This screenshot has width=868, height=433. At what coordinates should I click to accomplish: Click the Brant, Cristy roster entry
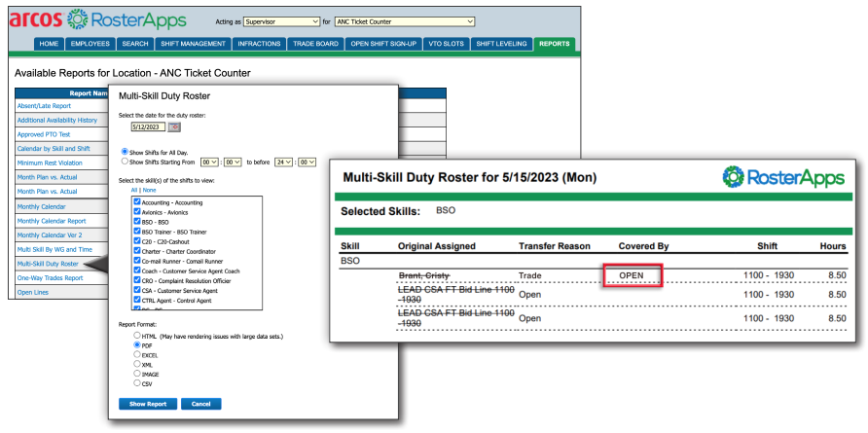tap(424, 275)
